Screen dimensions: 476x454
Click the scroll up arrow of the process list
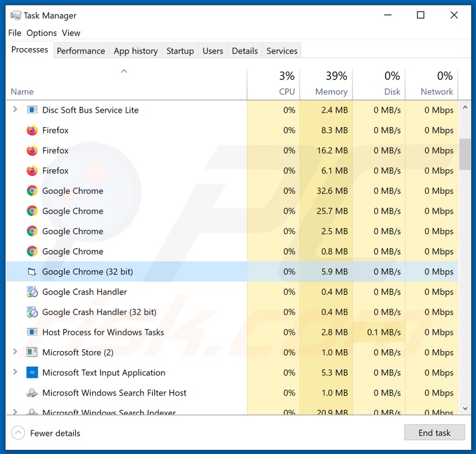click(x=465, y=107)
